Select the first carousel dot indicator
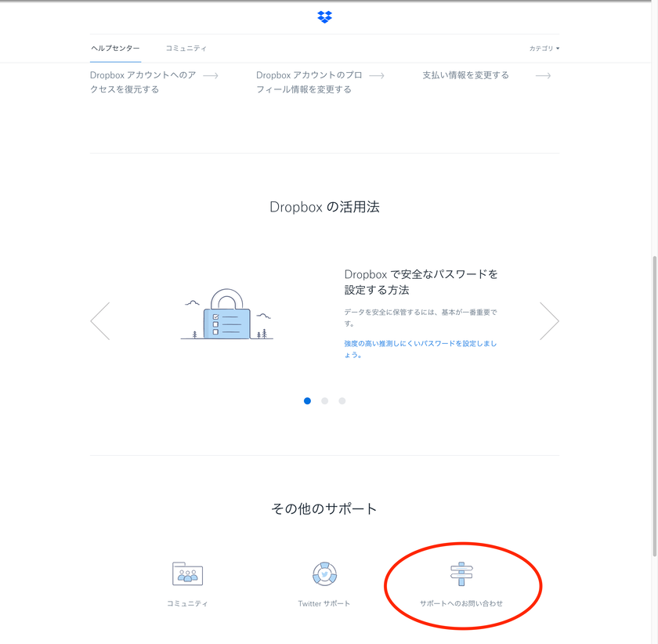658x644 pixels. tap(307, 401)
